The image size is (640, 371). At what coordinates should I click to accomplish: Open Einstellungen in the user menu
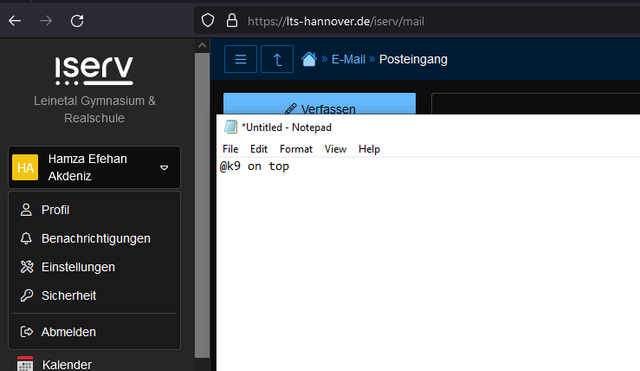pyautogui.click(x=94, y=267)
